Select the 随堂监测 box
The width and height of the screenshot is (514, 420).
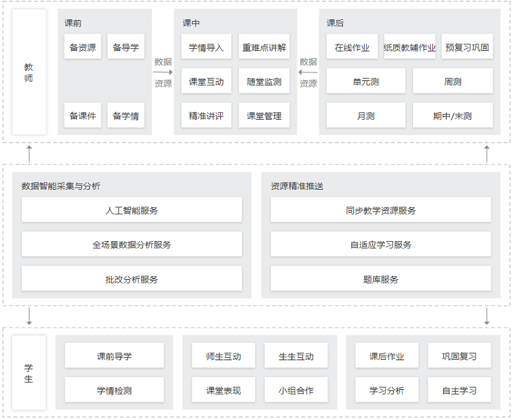[x=264, y=81]
